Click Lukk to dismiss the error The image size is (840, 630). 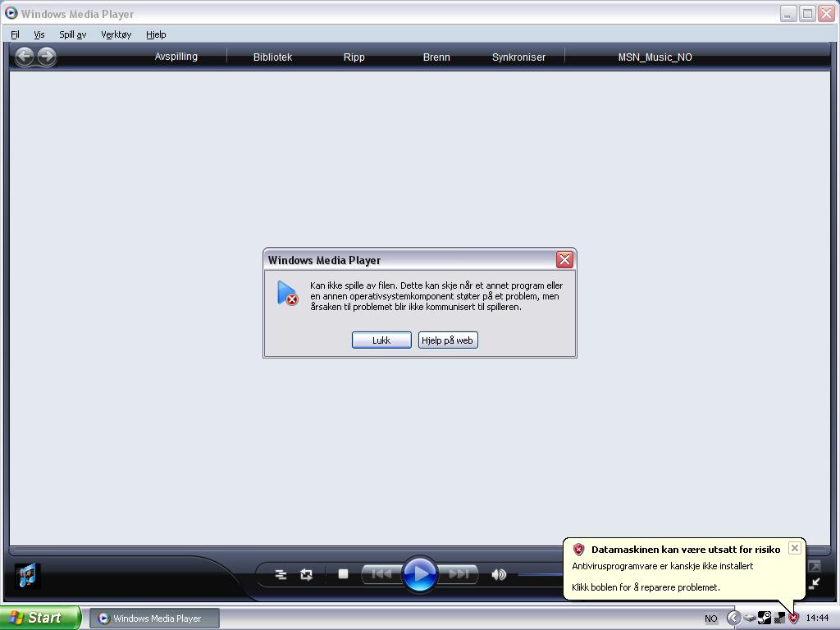381,340
